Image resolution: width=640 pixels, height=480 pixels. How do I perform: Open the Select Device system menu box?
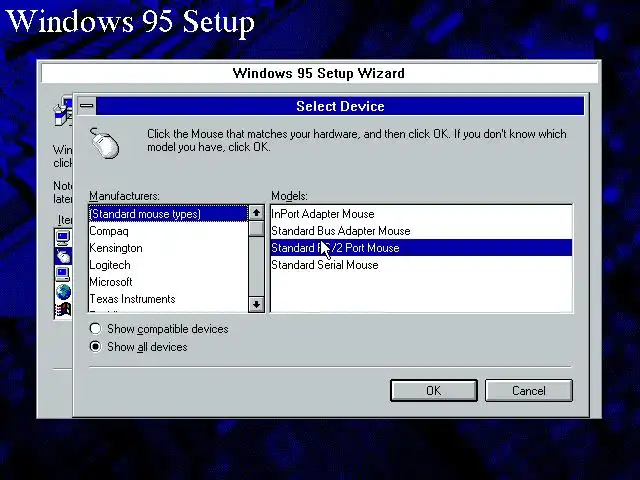coord(87,106)
